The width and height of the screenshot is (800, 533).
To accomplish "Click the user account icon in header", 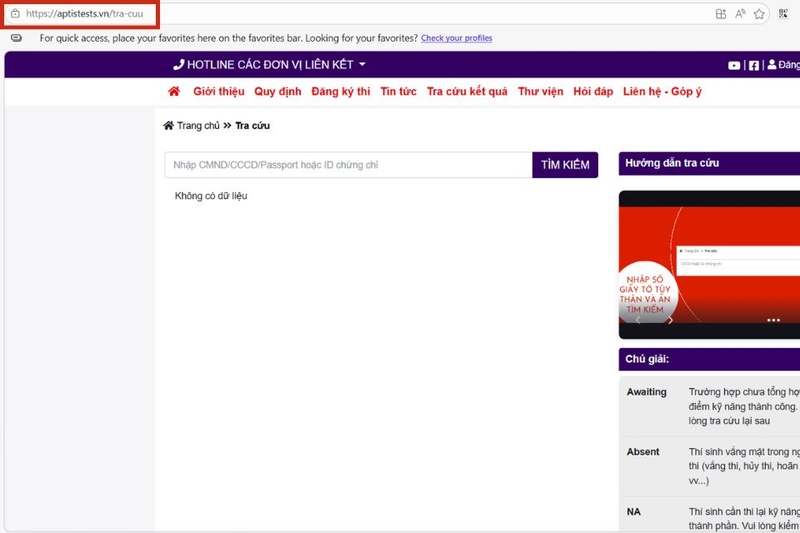I will [771, 64].
